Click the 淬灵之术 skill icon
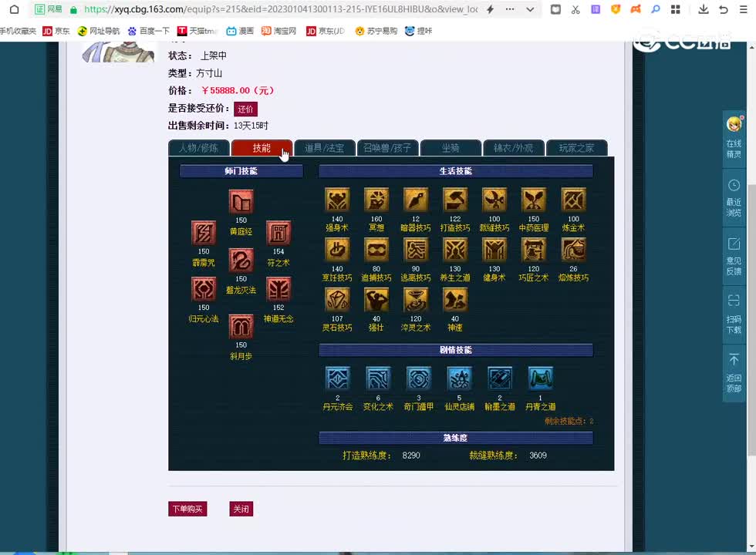The image size is (756, 555). [x=416, y=300]
